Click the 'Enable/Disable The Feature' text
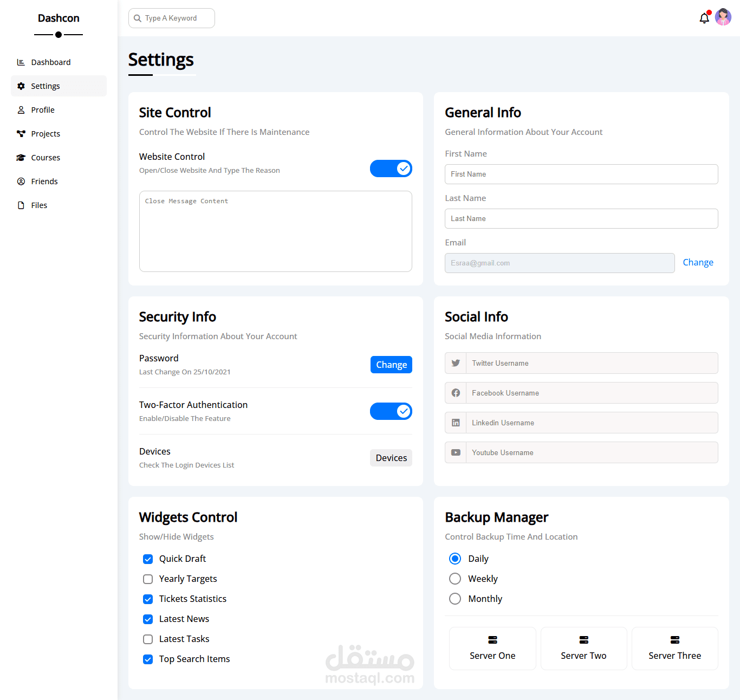The image size is (740, 700). [x=185, y=419]
